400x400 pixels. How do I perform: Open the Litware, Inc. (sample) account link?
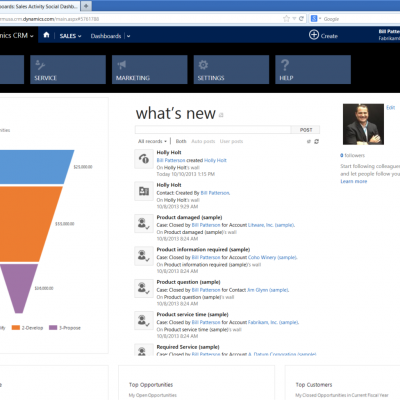[271, 225]
